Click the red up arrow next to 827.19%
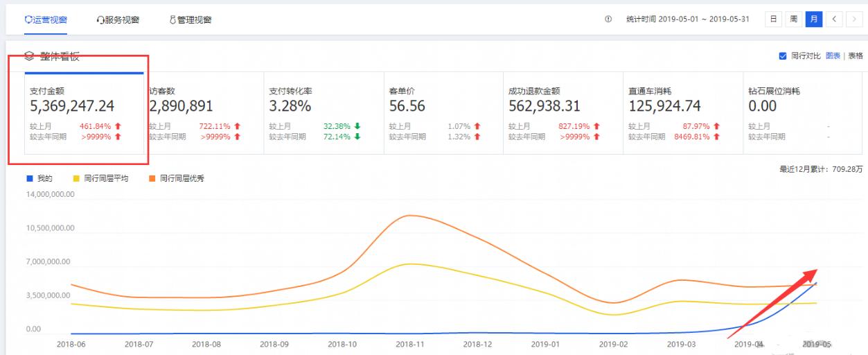The height and width of the screenshot is (355, 868). coord(597,126)
